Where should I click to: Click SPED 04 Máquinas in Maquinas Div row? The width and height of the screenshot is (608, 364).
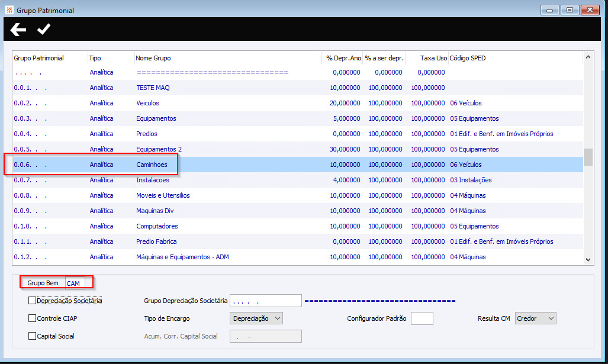[468, 211]
